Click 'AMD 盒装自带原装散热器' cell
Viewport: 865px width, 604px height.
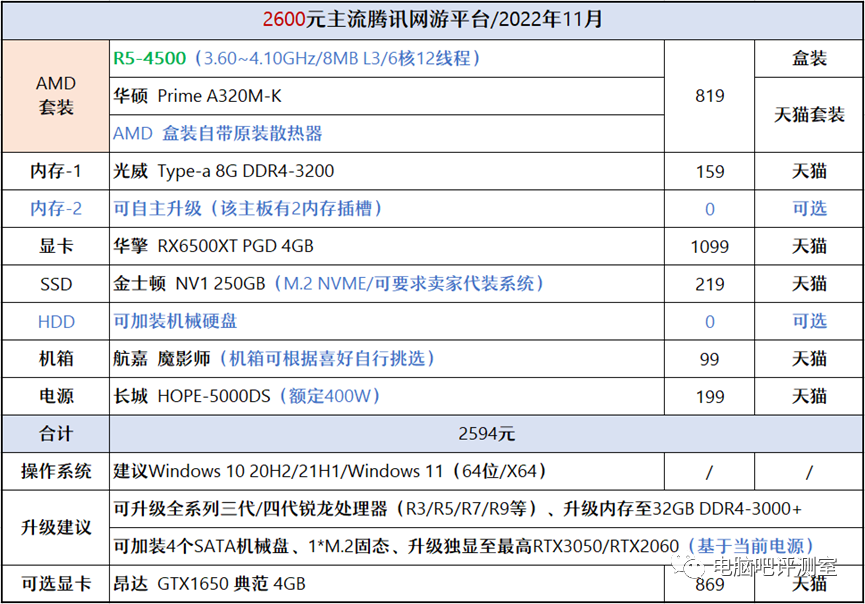(386, 133)
